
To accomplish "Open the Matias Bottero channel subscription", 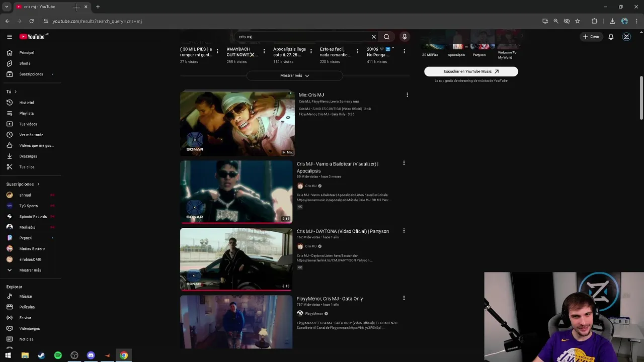I will click(x=32, y=249).
